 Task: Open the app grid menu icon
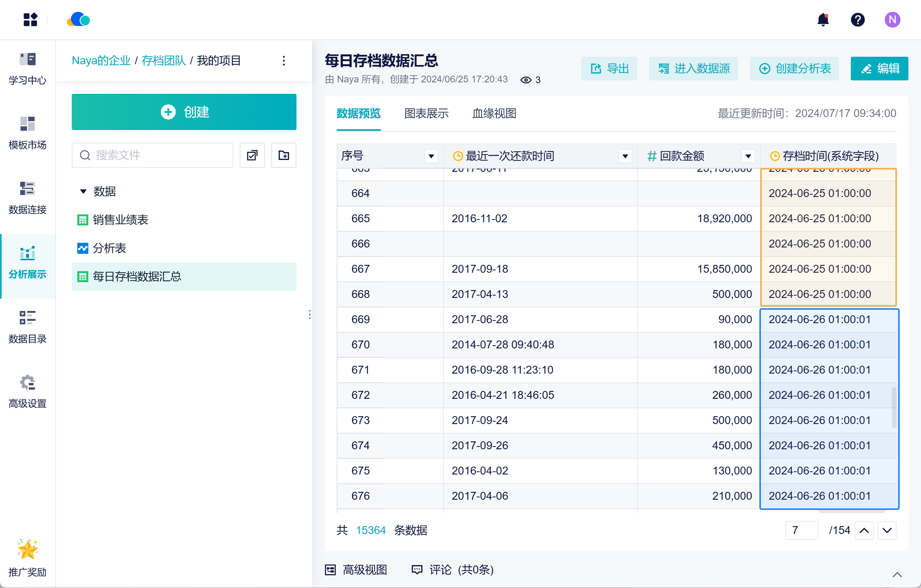30,20
